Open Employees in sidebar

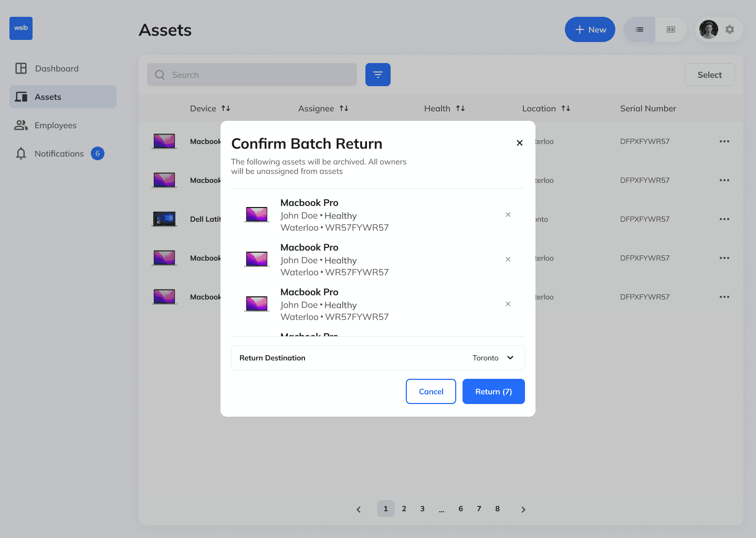point(63,125)
